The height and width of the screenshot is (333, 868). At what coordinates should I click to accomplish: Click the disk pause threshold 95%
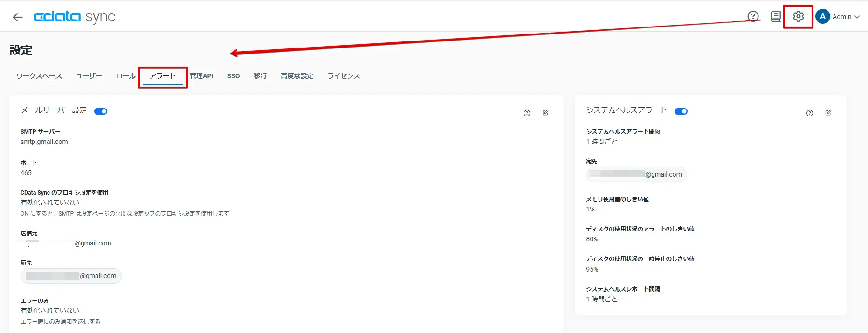tap(592, 269)
